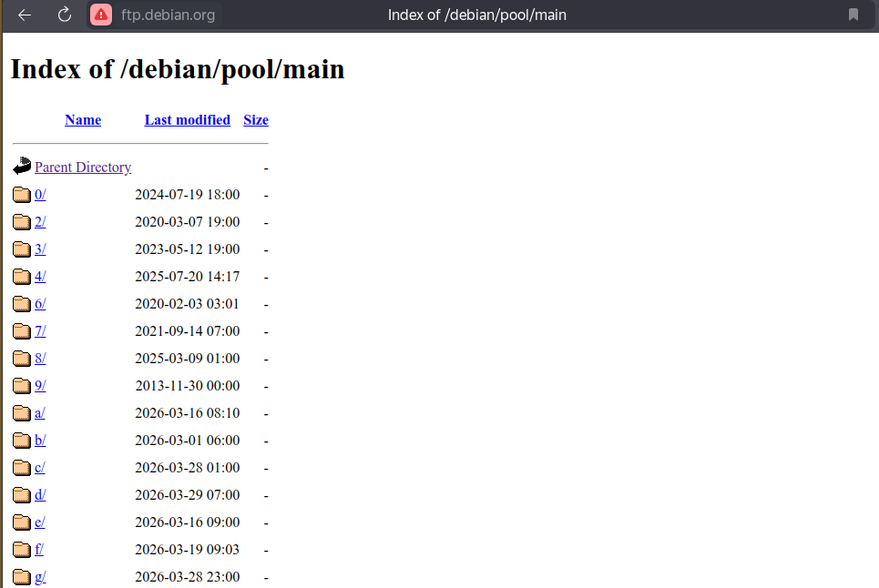Open the 8/ directory link
The image size is (879, 588).
[40, 359]
